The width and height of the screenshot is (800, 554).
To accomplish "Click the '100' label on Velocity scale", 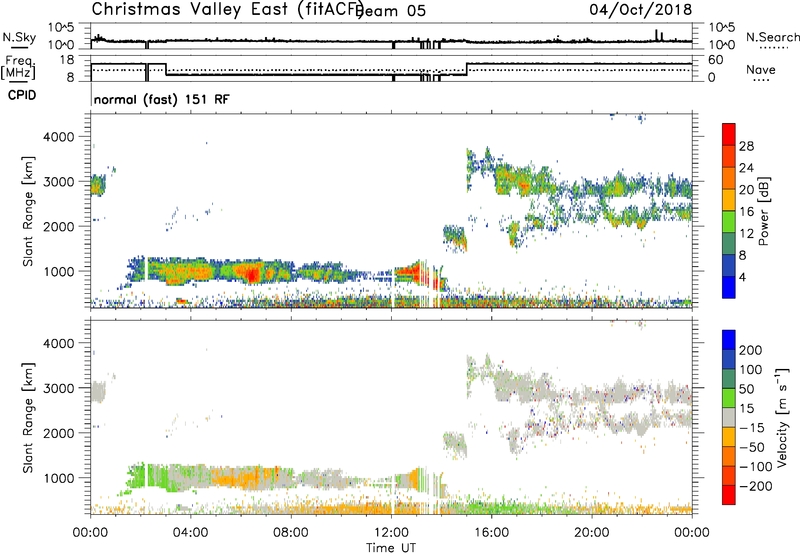I will click(751, 370).
